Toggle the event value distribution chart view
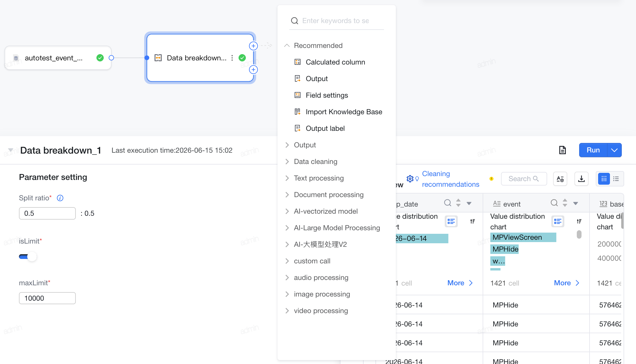 point(558,221)
